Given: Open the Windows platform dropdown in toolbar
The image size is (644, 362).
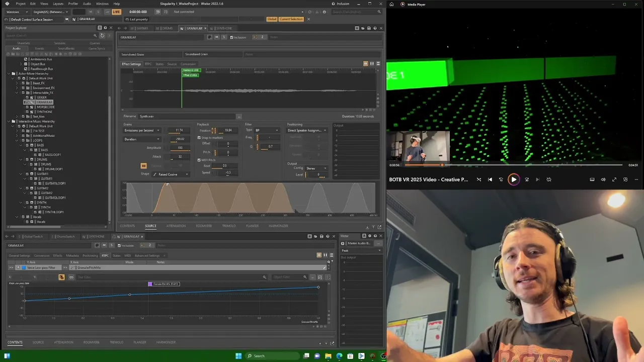Looking at the screenshot, I should (x=16, y=12).
